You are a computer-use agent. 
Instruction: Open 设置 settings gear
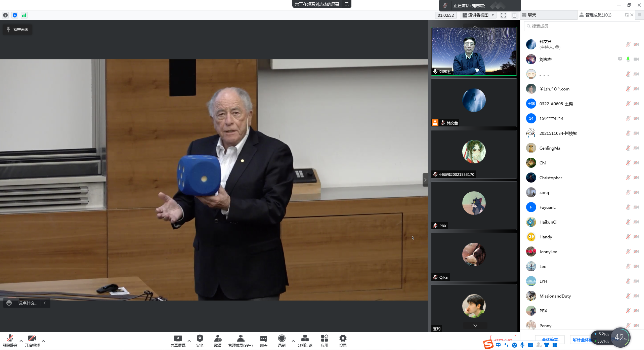pyautogui.click(x=343, y=341)
